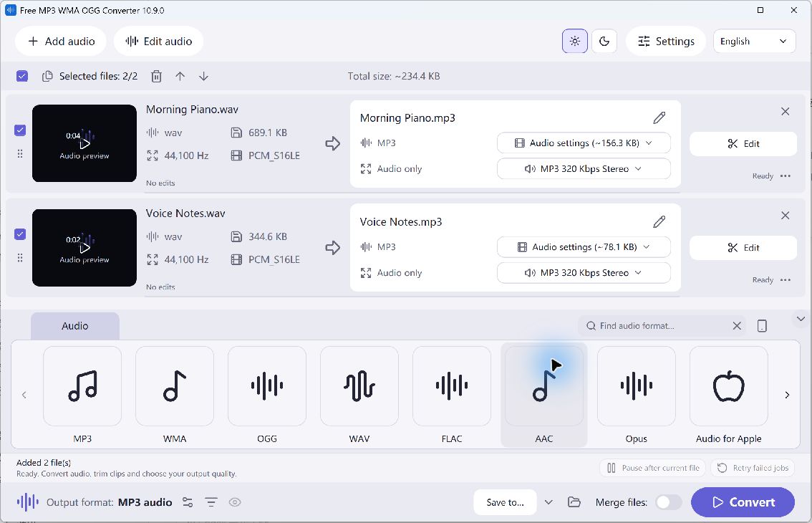Clear the audio format search

pos(737,326)
